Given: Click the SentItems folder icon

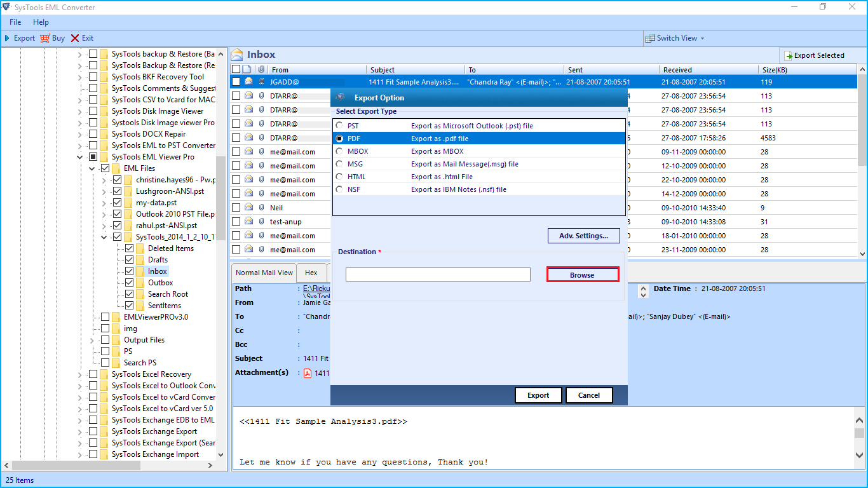Looking at the screenshot, I should pos(140,306).
